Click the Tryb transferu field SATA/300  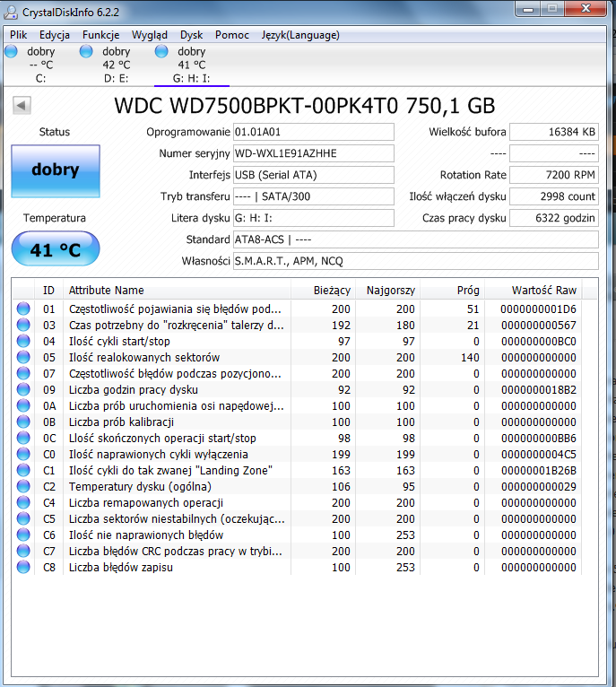tap(313, 196)
